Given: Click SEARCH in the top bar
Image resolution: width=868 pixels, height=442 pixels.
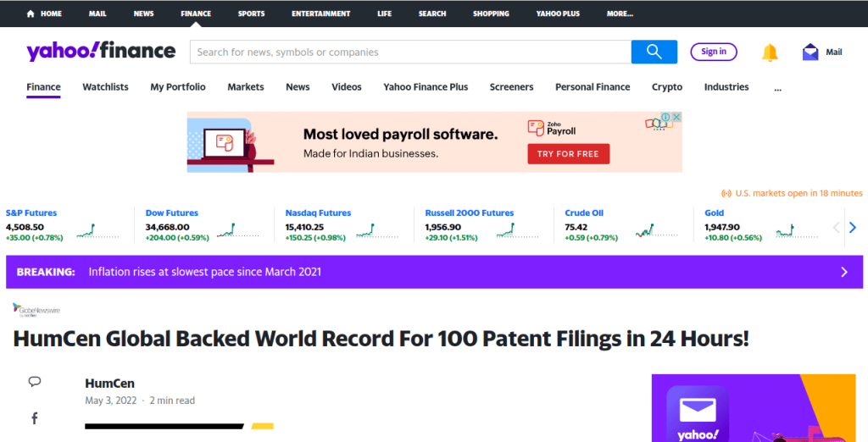Looking at the screenshot, I should tap(432, 14).
